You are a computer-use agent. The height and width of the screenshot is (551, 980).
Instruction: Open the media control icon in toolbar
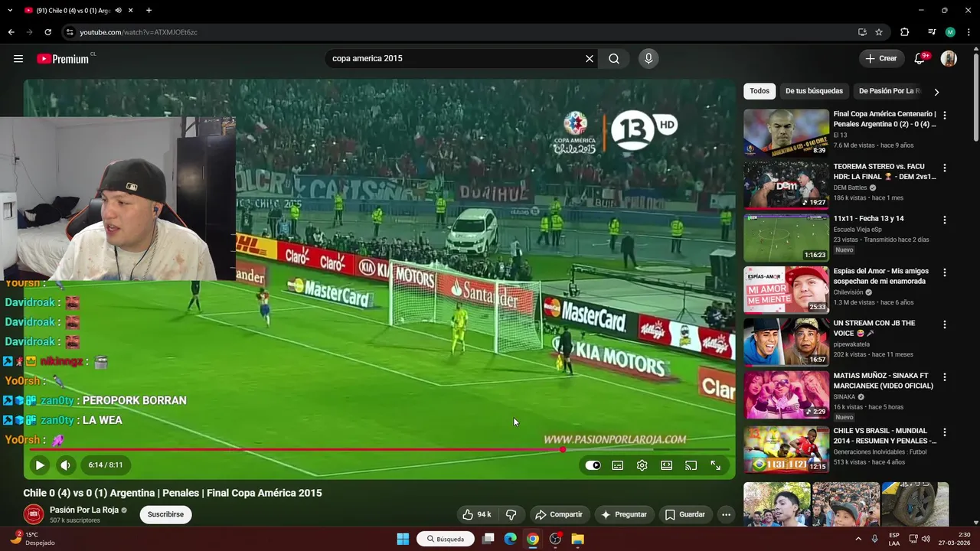tap(932, 32)
